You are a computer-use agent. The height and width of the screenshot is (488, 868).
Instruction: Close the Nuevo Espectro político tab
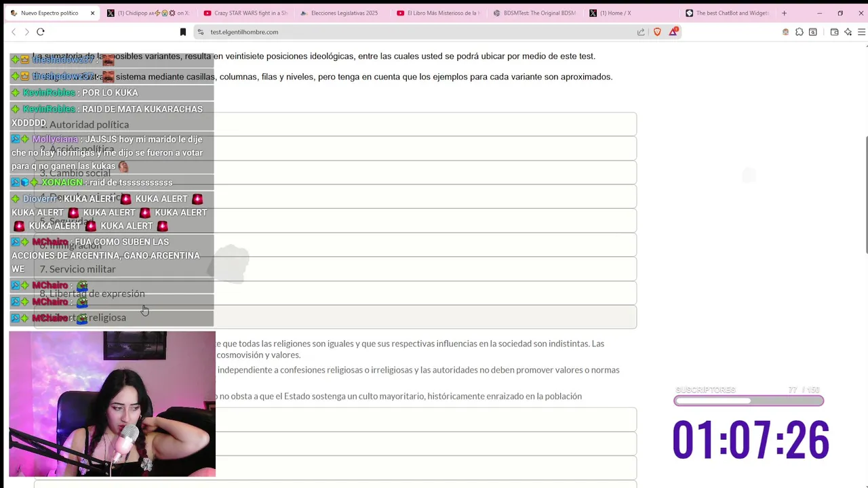92,13
